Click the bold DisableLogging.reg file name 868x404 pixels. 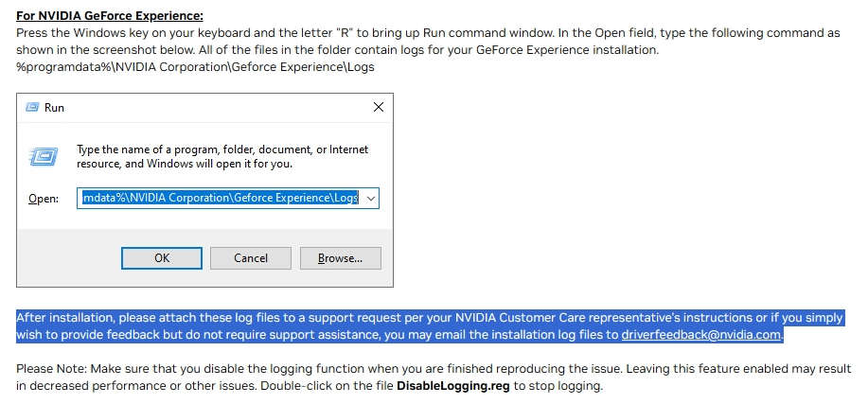coord(452,386)
